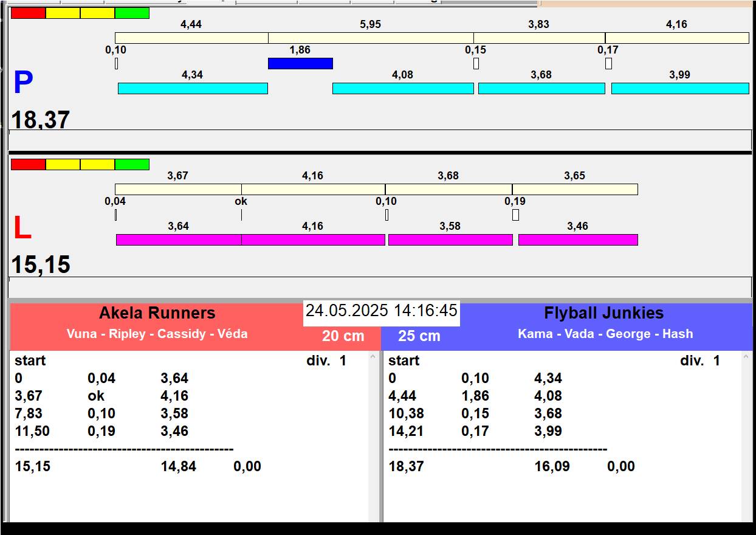Viewport: 756px width, 535px height.
Task: Select the magenta 3,46 run bar in lane L
Action: (x=578, y=240)
